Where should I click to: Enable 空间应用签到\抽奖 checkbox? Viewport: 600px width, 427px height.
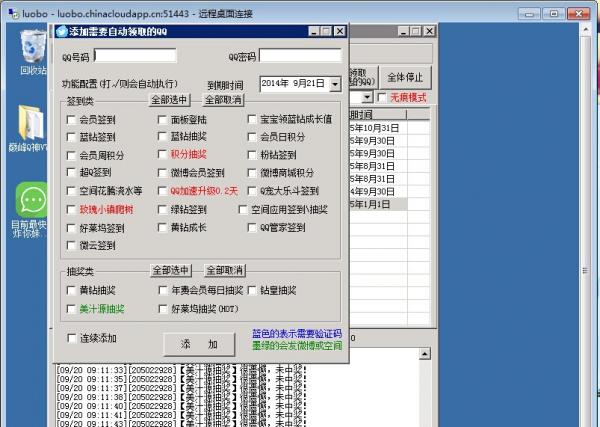click(243, 209)
